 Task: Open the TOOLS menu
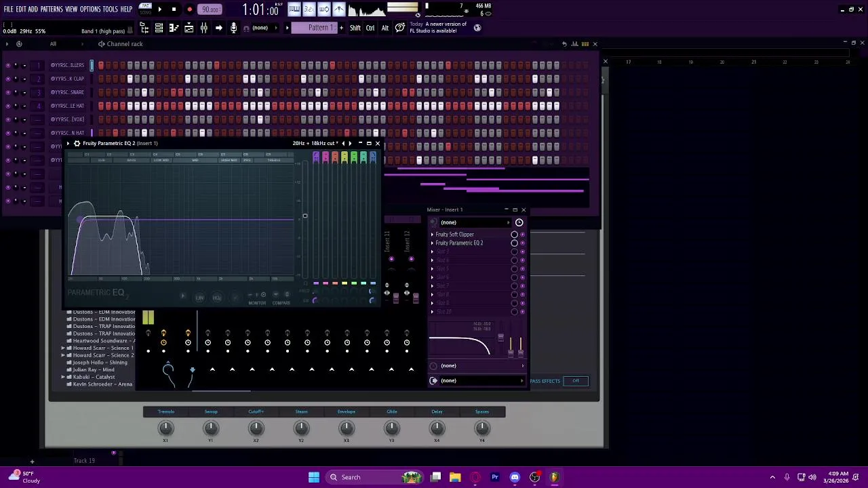tap(111, 9)
